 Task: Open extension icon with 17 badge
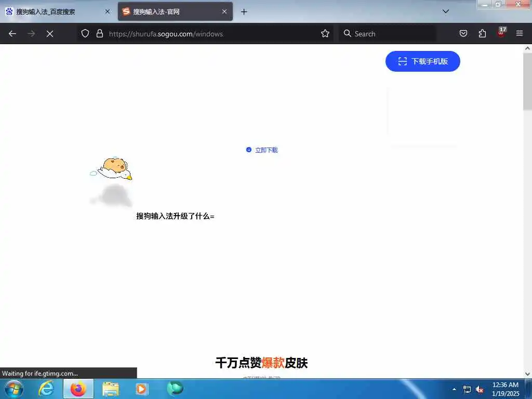(501, 33)
